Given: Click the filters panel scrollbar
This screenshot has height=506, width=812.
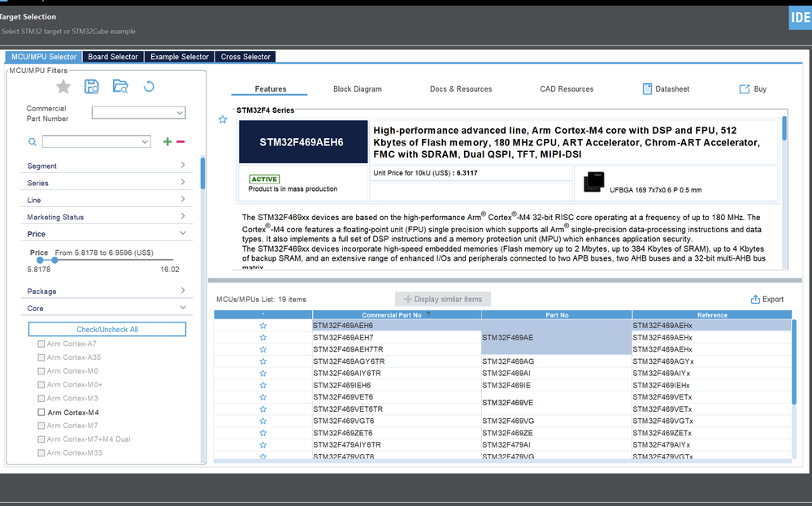Looking at the screenshot, I should pyautogui.click(x=202, y=173).
